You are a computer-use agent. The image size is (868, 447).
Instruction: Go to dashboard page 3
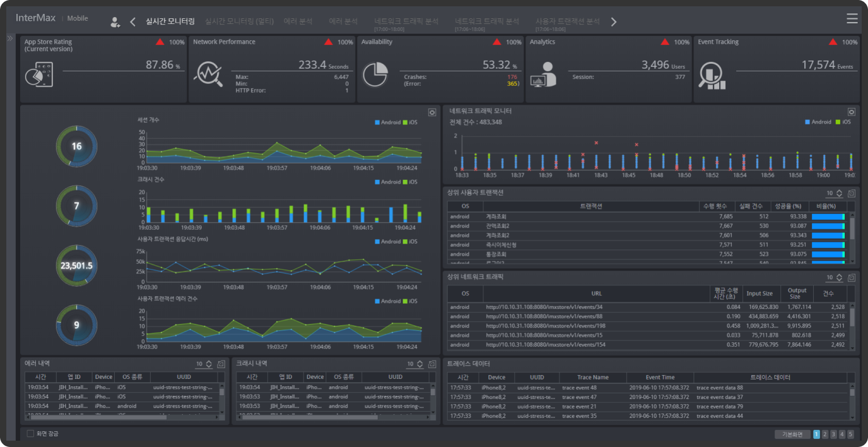click(833, 434)
